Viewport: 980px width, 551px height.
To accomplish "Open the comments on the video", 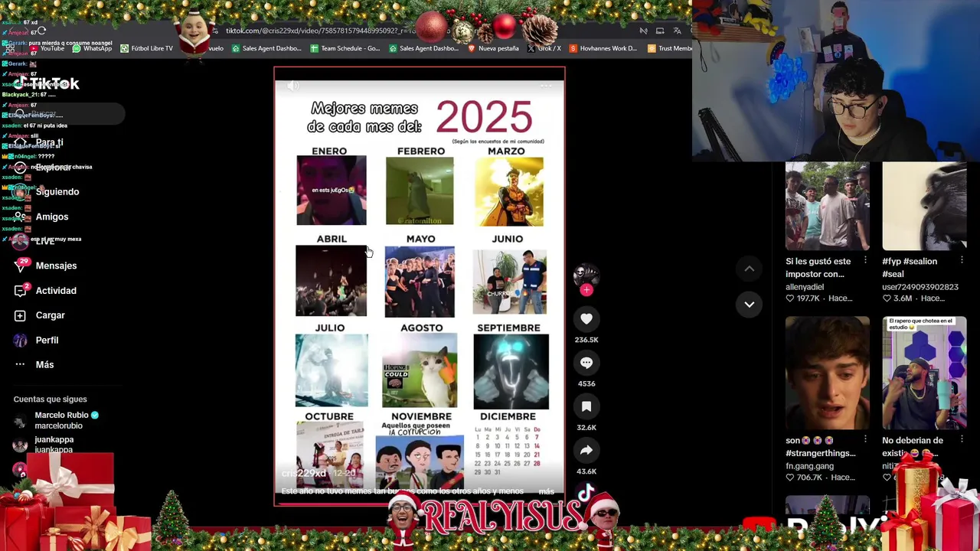I will click(586, 363).
